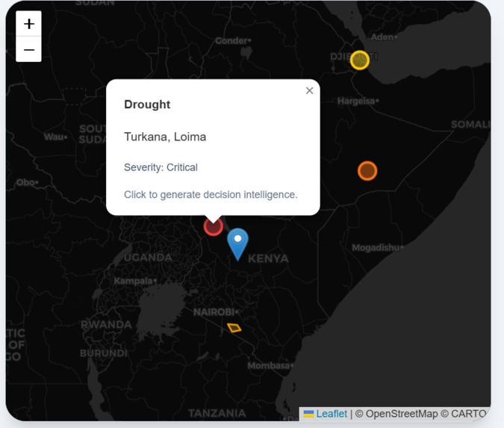Viewport: 504px width, 428px height.
Task: Click the Mogadishu city label
Action: [376, 247]
